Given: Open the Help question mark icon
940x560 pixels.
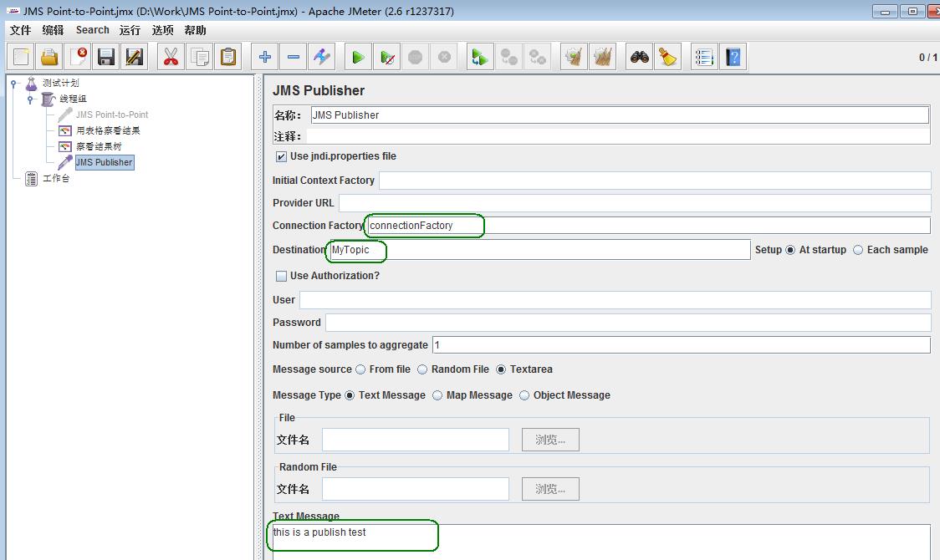Looking at the screenshot, I should [x=733, y=58].
